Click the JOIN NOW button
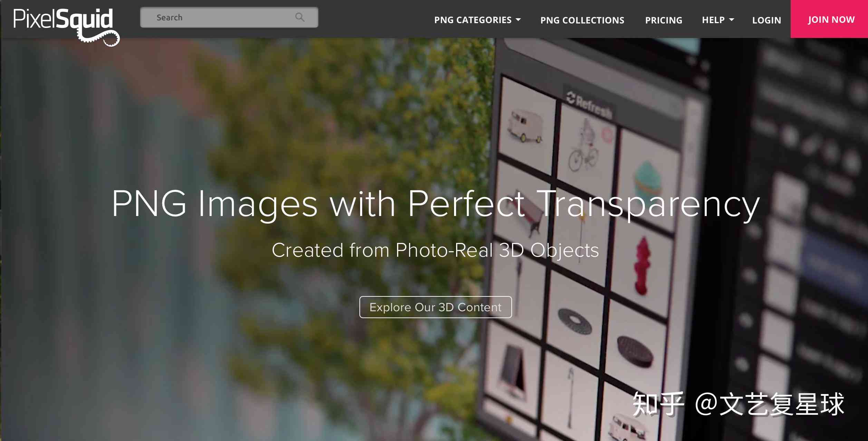 pyautogui.click(x=831, y=19)
